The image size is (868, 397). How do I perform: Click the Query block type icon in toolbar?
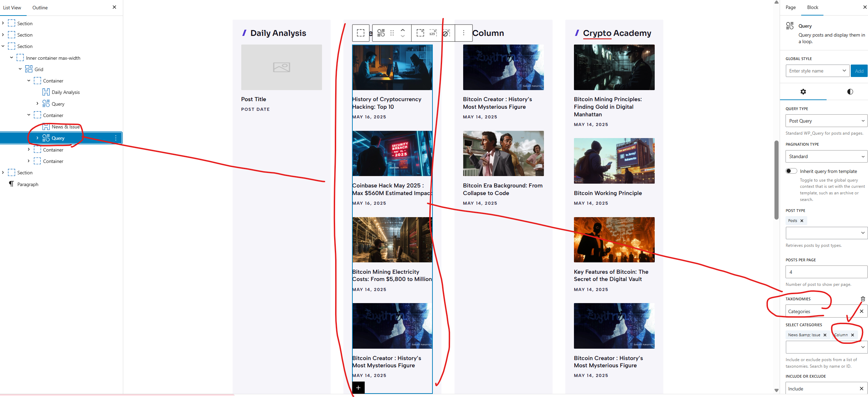tap(381, 33)
